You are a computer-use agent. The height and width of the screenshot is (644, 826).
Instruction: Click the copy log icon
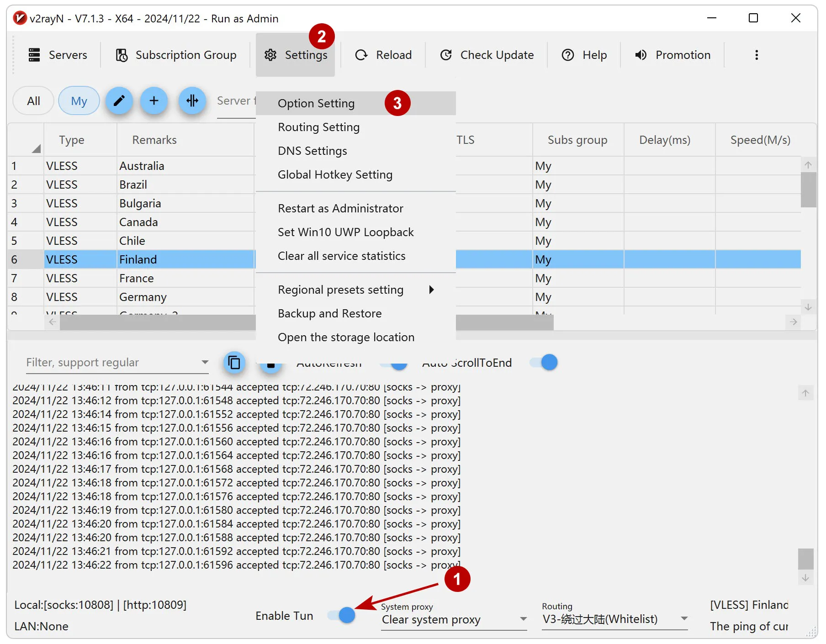point(234,363)
